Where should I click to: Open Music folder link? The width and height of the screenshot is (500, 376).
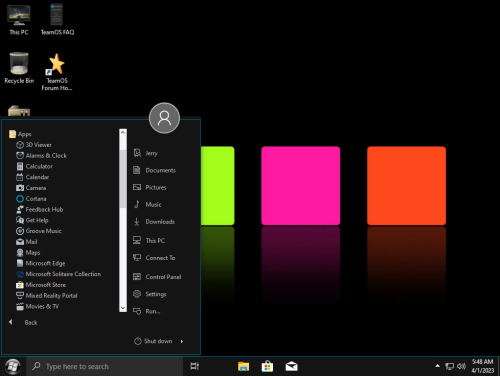point(147,204)
